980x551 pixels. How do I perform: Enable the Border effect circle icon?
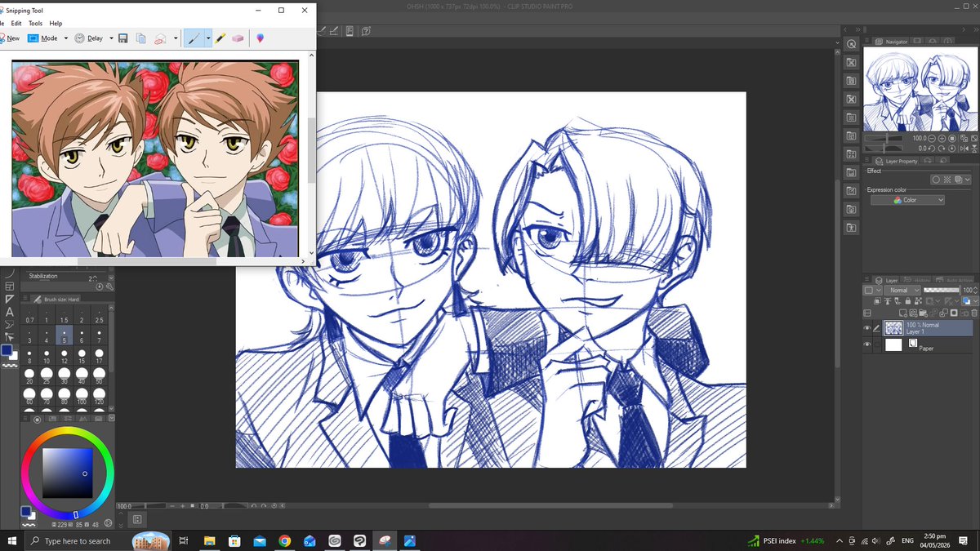coord(936,180)
